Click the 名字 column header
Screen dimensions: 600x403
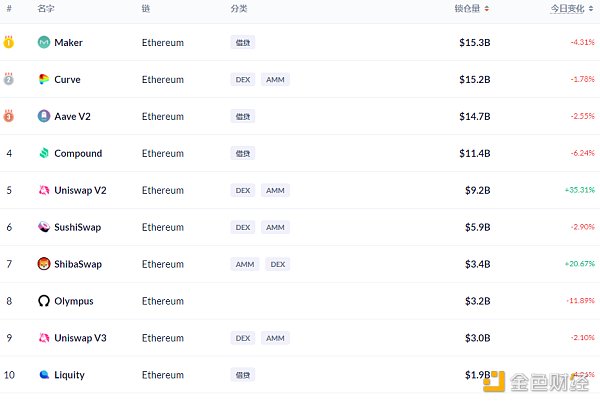tap(46, 8)
